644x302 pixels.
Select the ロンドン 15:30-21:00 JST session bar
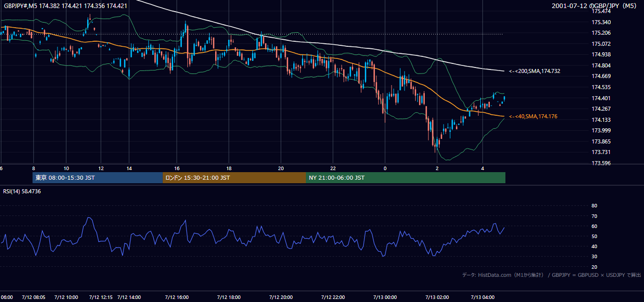tap(234, 178)
